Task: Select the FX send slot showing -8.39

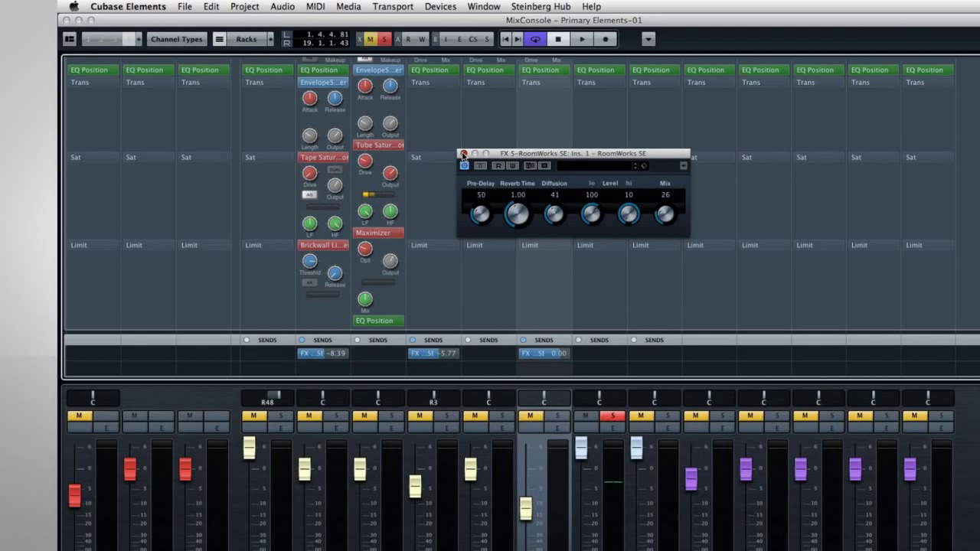Action: pos(323,353)
